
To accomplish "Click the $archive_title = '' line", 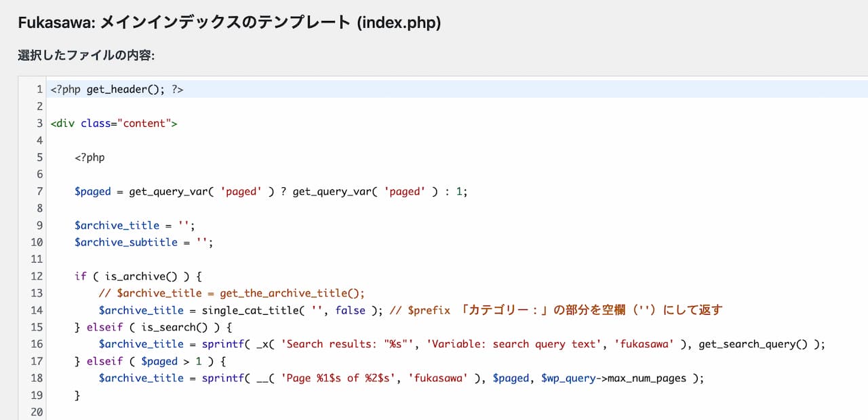I will tap(135, 225).
